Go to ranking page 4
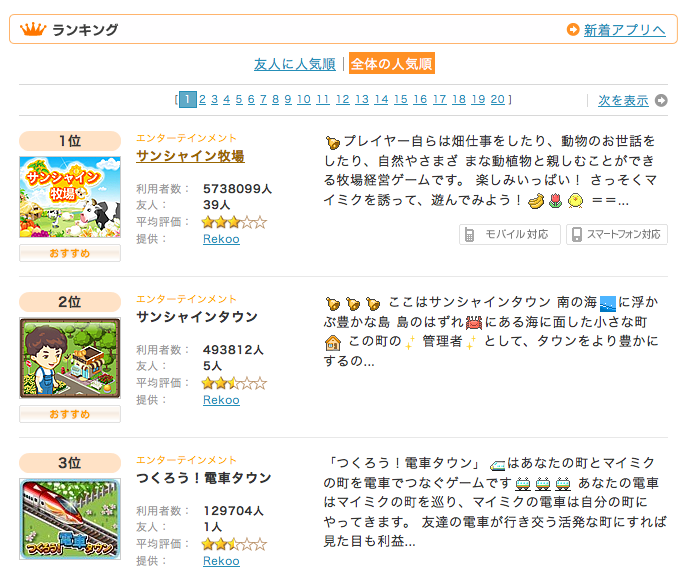 226,99
